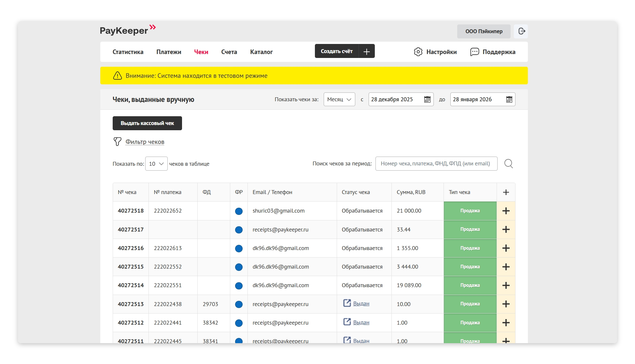Click the logout icon next to ООО Пэйкипер
The width and height of the screenshot is (635, 364).
(x=521, y=31)
